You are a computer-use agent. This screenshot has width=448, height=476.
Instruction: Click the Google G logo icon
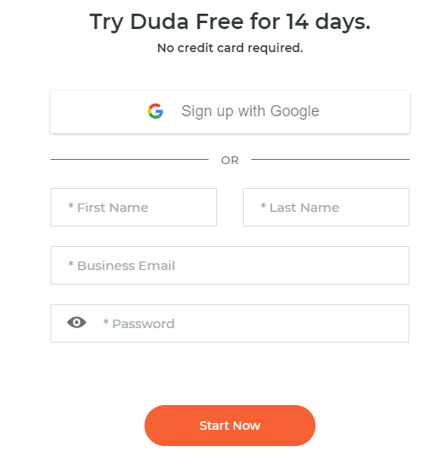pyautogui.click(x=156, y=111)
